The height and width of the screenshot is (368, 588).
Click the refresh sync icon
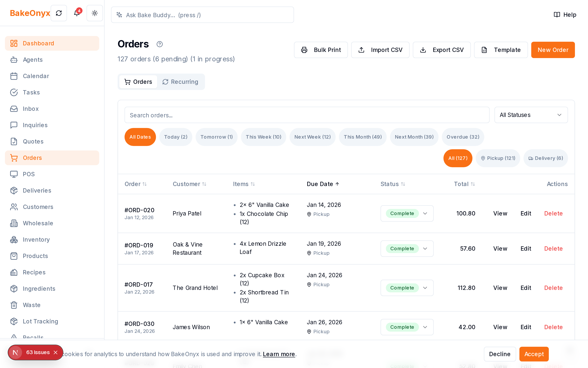(59, 13)
